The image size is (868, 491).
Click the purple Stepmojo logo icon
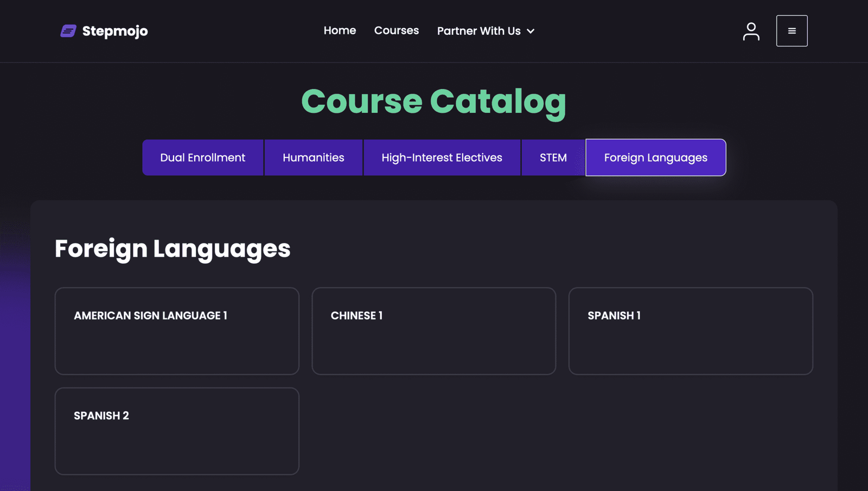pyautogui.click(x=68, y=31)
